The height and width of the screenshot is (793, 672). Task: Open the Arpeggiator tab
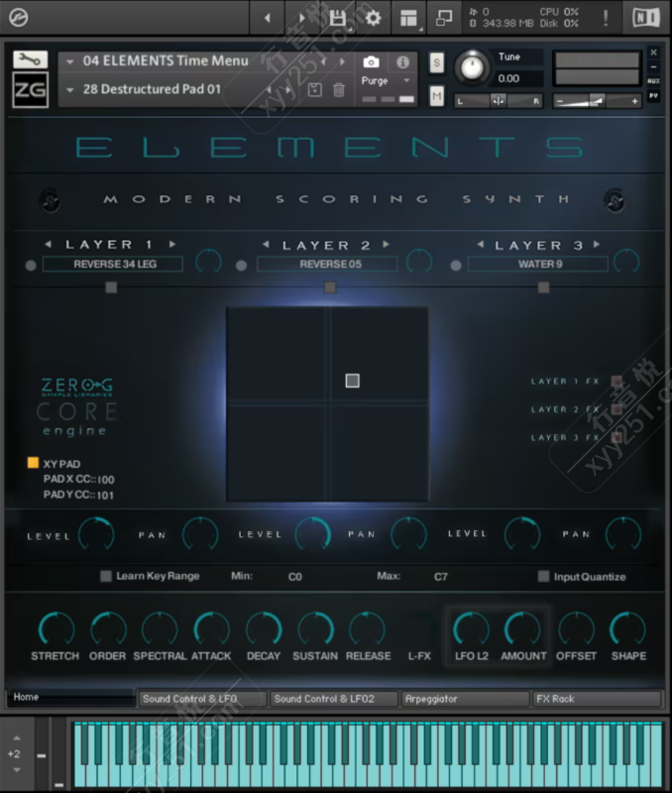pyautogui.click(x=465, y=699)
